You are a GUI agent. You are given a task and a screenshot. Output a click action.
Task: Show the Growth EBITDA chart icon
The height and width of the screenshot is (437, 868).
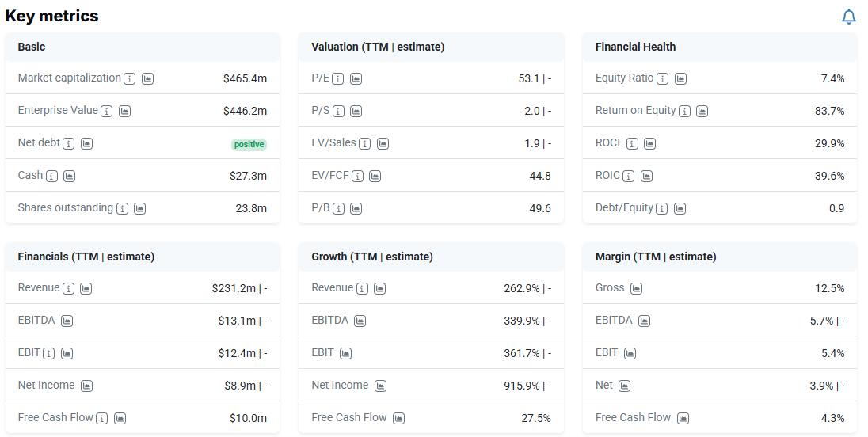360,321
